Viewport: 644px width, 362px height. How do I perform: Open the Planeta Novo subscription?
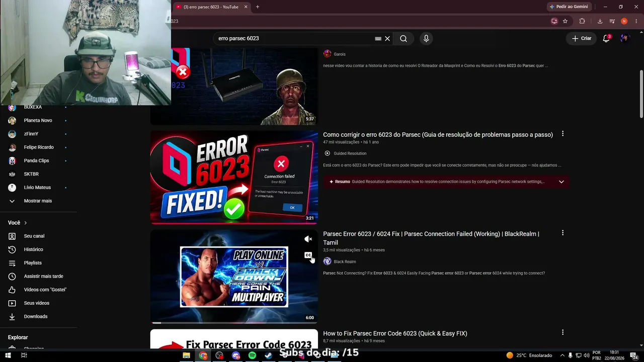pyautogui.click(x=38, y=120)
